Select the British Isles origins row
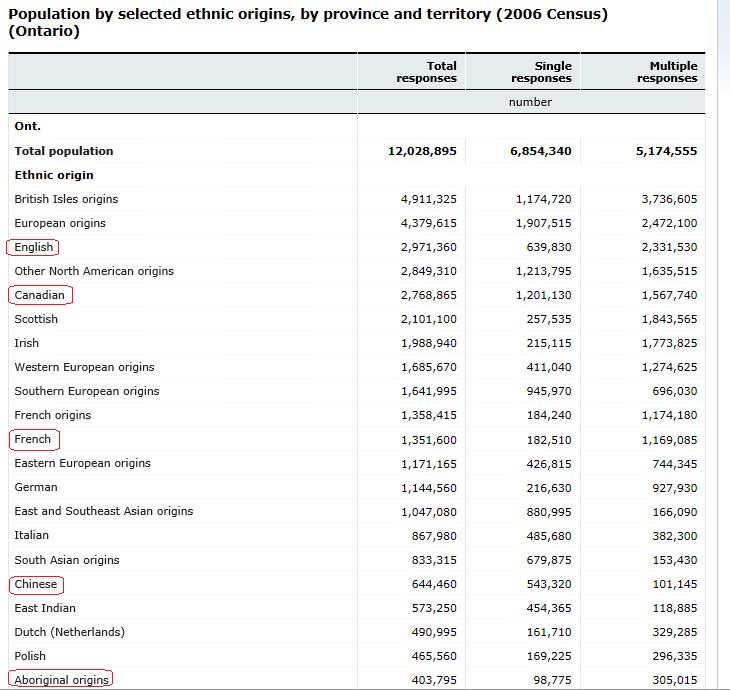 [x=66, y=199]
